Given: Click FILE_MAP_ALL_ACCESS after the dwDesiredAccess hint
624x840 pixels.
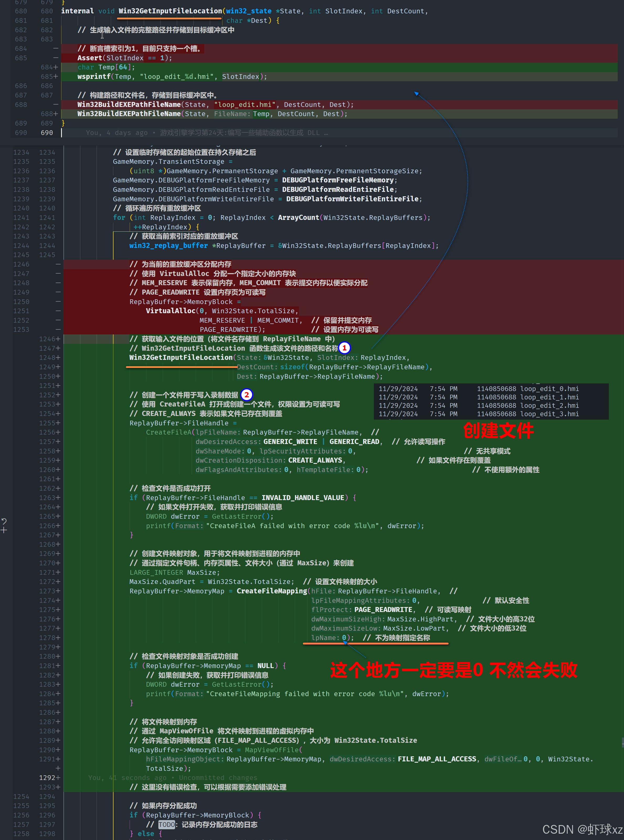Looking at the screenshot, I should pyautogui.click(x=437, y=759).
